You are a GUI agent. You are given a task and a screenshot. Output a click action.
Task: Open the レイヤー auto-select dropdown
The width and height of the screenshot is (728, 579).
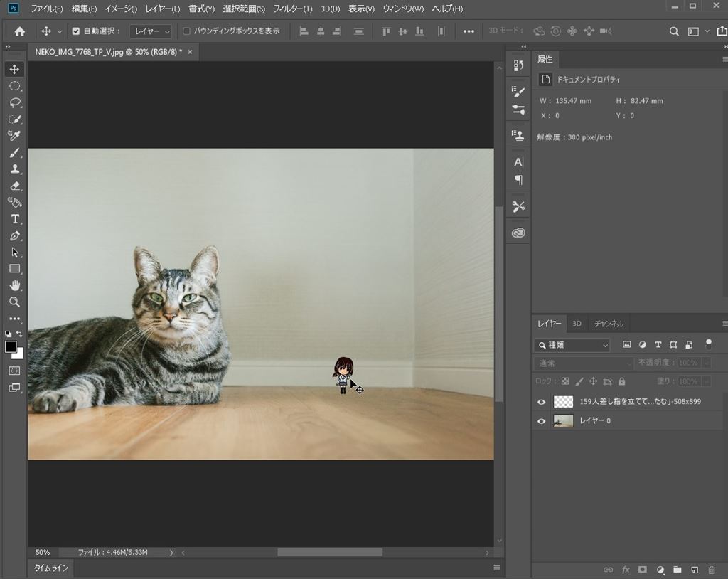(x=152, y=31)
